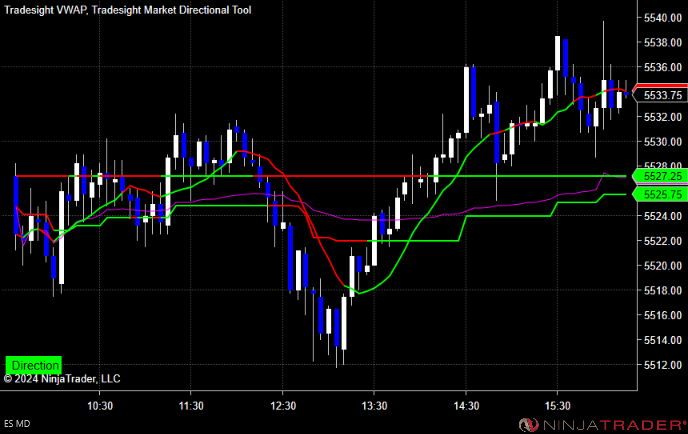Click the 5533.75 current price marker
Image resolution: width=688 pixels, height=434 pixels.
[660, 95]
